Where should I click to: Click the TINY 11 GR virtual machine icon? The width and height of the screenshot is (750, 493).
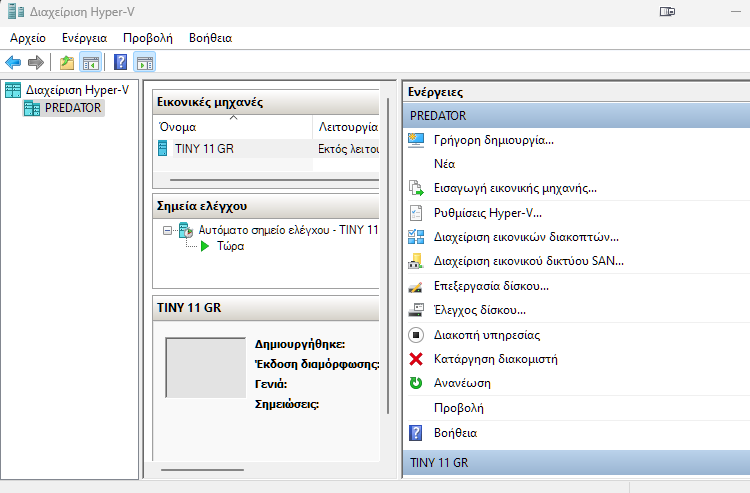[163, 148]
